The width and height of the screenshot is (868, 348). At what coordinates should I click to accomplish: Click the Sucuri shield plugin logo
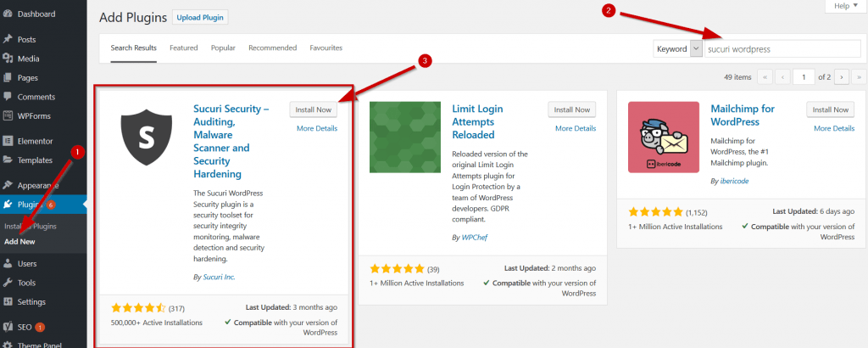146,137
